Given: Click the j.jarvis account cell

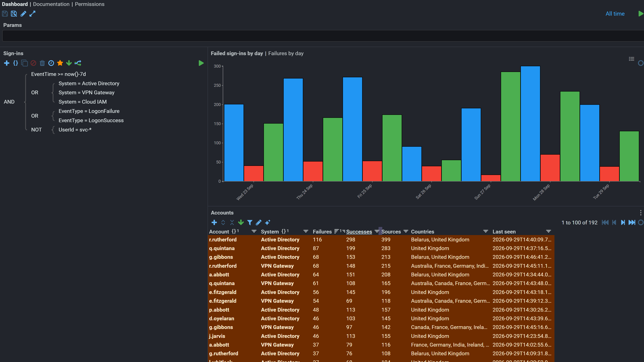Looking at the screenshot, I should tap(217, 336).
